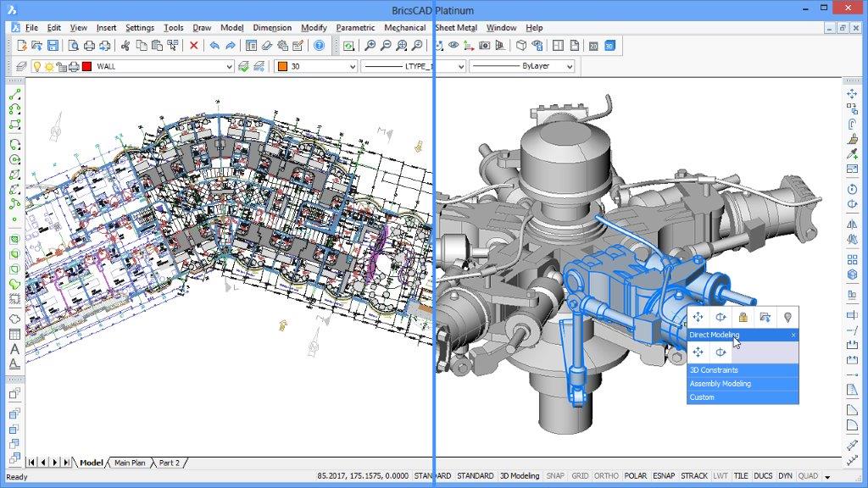Open Print Preview from the toolbar
The image size is (868, 488).
click(x=73, y=46)
